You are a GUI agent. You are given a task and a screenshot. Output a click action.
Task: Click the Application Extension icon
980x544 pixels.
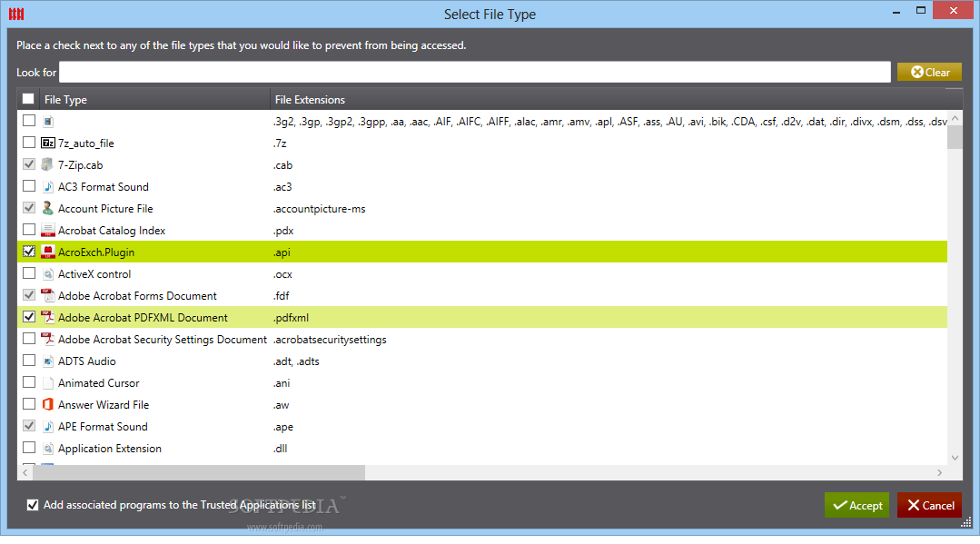pyautogui.click(x=48, y=449)
